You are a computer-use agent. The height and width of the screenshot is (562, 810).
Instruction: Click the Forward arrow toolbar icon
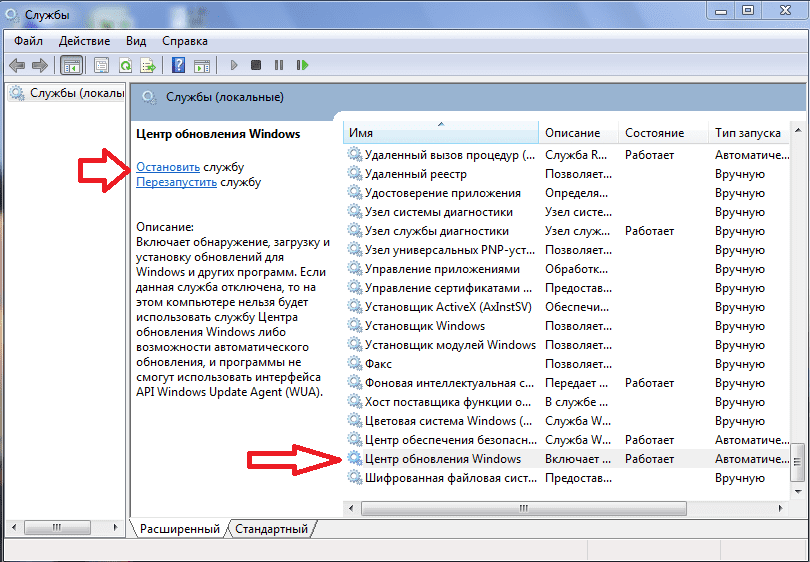[39, 65]
